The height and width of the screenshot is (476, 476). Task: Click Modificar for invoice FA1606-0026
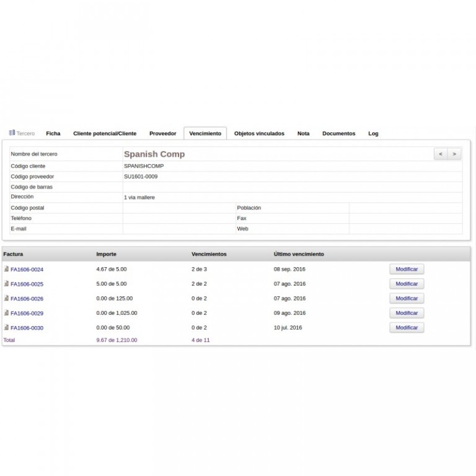pos(407,298)
